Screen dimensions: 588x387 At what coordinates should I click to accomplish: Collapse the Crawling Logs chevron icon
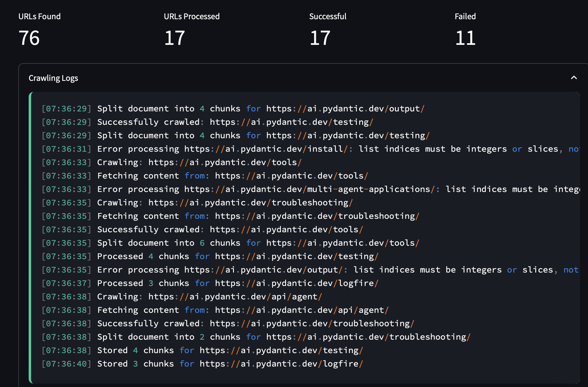574,78
